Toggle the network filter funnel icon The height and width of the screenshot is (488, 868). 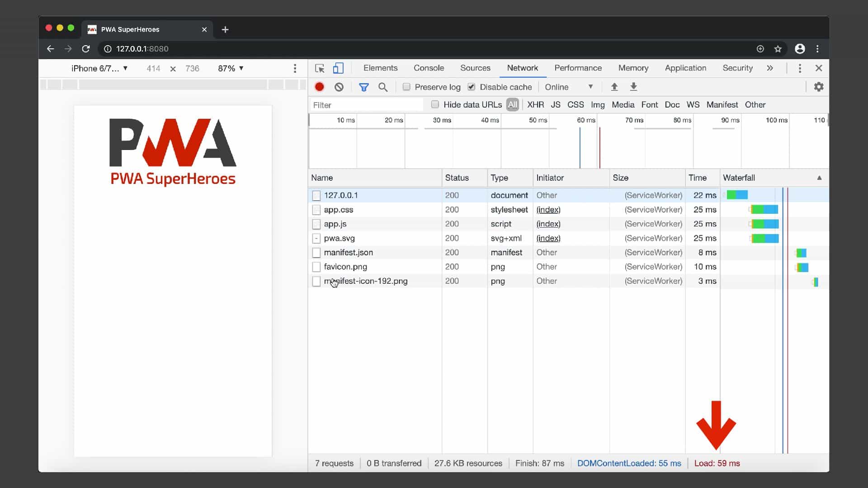coord(363,87)
